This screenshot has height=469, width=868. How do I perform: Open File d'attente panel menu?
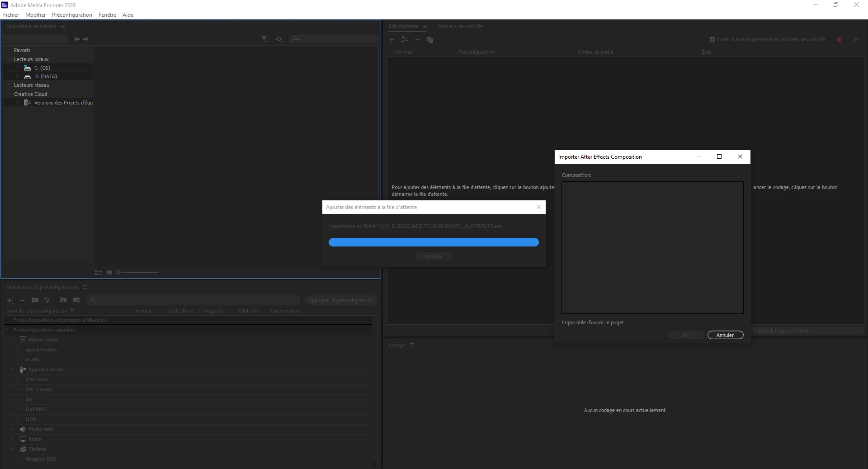pos(425,26)
